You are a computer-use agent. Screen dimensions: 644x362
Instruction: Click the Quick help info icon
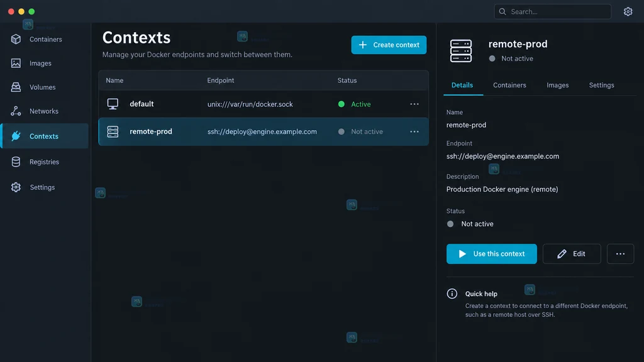click(x=452, y=293)
